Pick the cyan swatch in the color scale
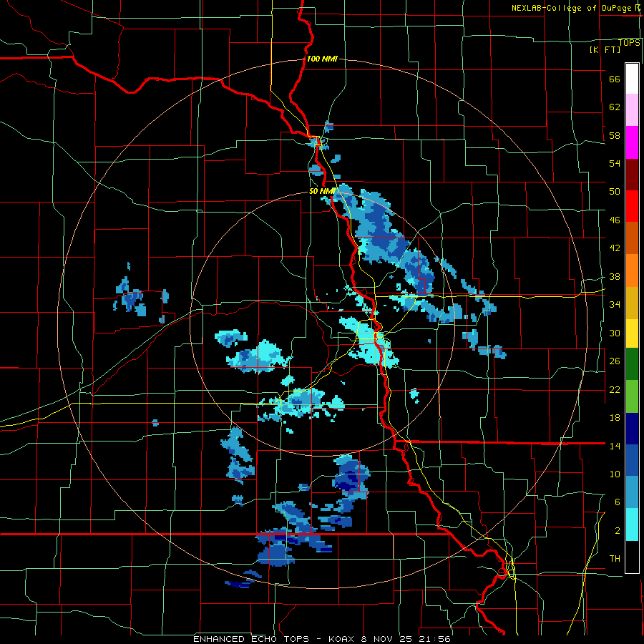Viewport: 644px width, 644px height. [632, 525]
